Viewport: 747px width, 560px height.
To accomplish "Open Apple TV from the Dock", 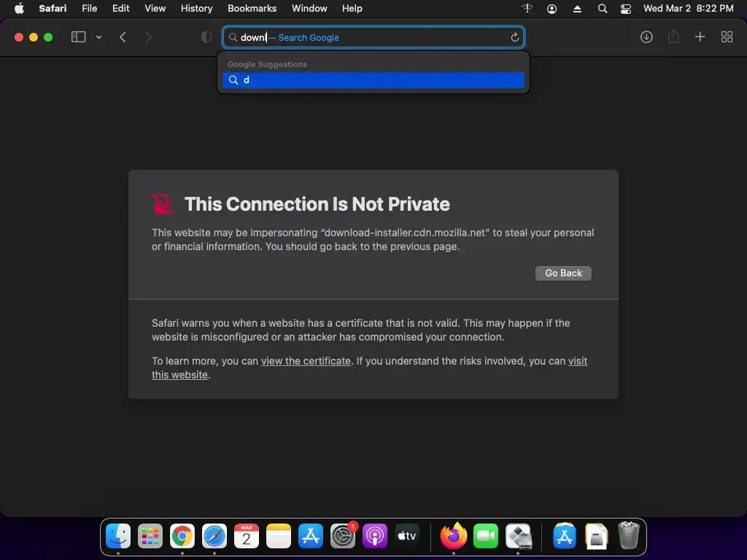I will [x=407, y=536].
